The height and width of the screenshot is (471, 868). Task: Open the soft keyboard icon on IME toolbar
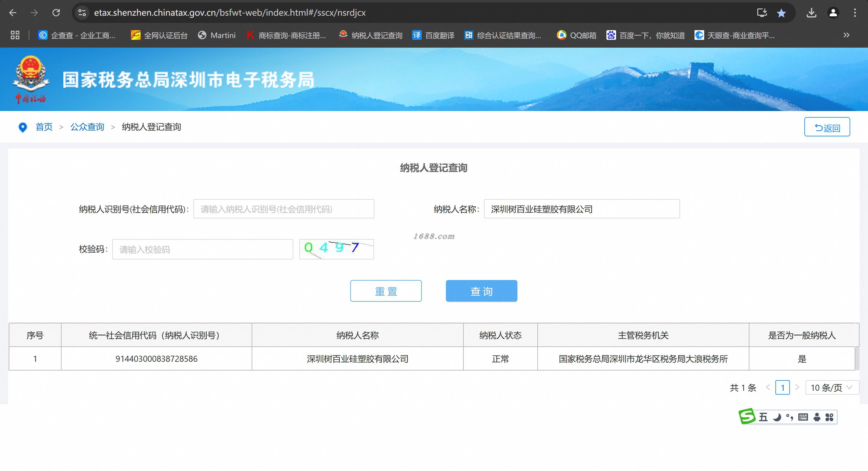[x=803, y=417]
